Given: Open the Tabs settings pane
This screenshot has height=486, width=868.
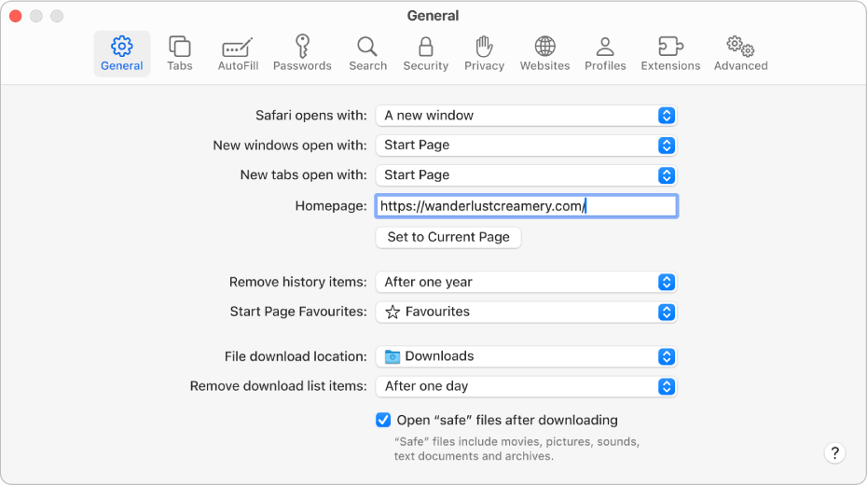Looking at the screenshot, I should pyautogui.click(x=180, y=53).
